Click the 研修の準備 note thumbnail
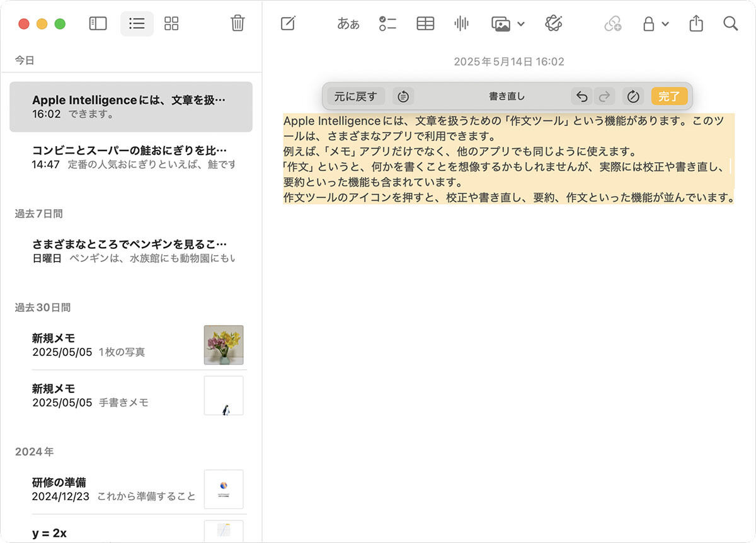Screen dimensions: 756x543 tap(224, 489)
